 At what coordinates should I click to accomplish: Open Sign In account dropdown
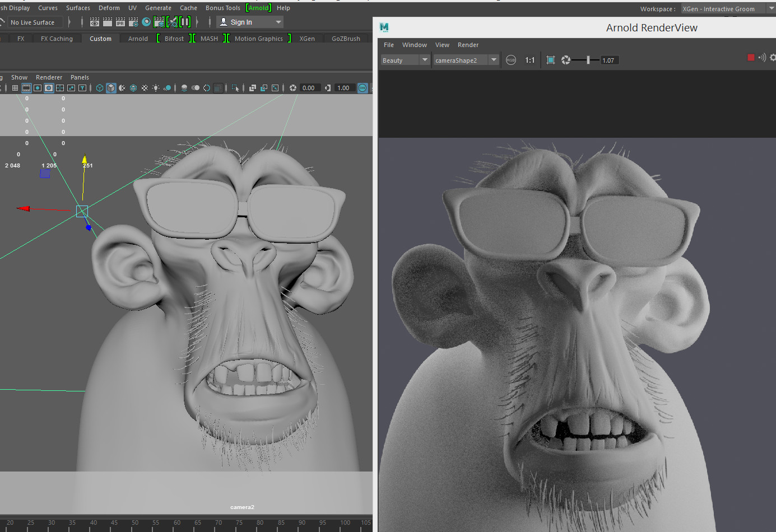point(250,22)
